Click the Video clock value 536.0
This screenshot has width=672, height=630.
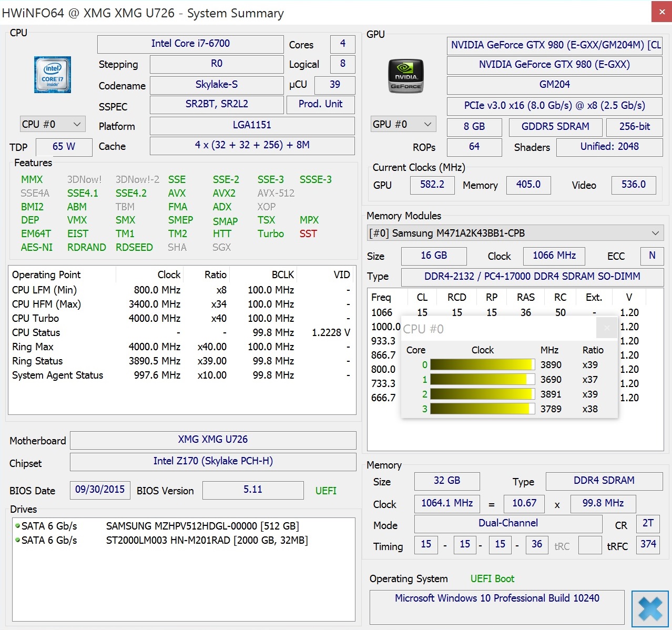pos(634,185)
